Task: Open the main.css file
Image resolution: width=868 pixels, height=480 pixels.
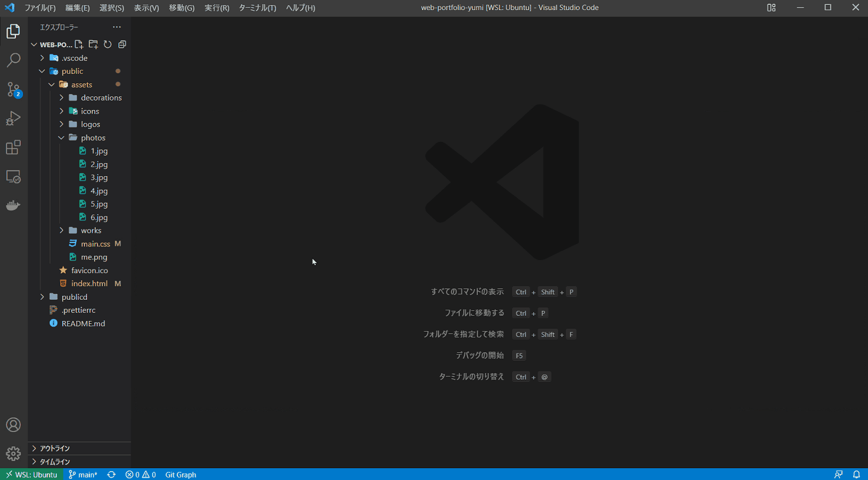Action: (x=79, y=244)
